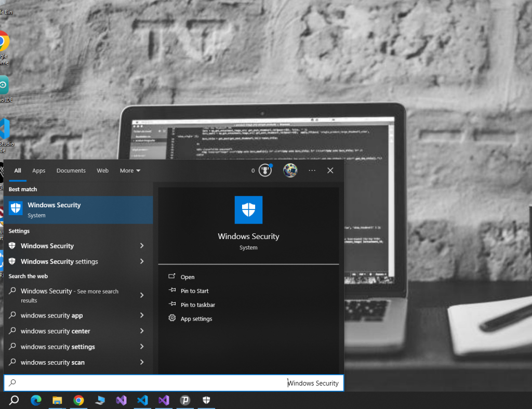532x409 pixels.
Task: Select Windows Security settings result
Action: [59, 261]
